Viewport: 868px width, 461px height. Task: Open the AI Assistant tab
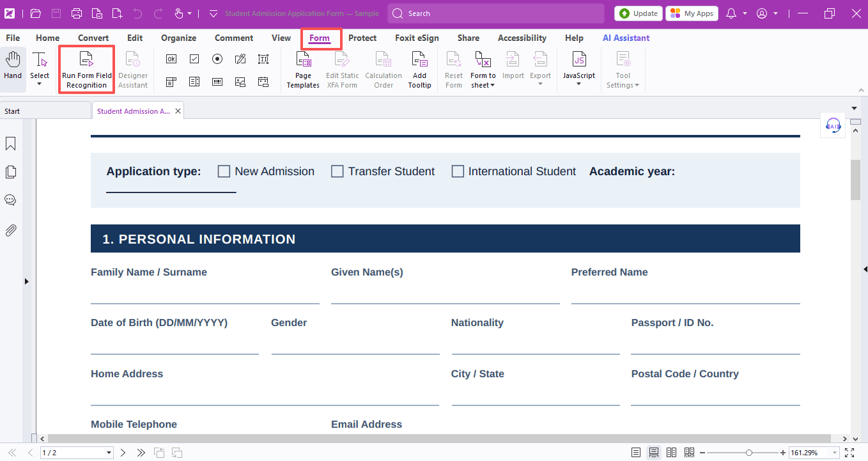coord(626,38)
